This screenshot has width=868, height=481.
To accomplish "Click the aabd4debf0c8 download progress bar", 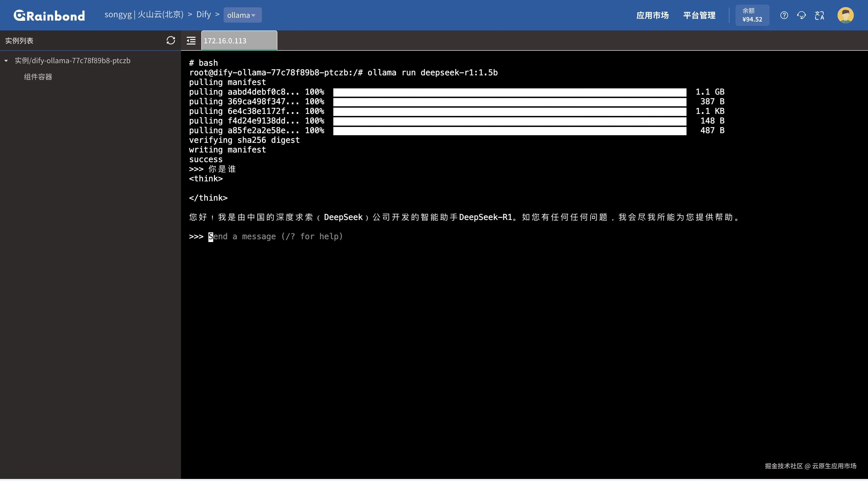I will (509, 92).
